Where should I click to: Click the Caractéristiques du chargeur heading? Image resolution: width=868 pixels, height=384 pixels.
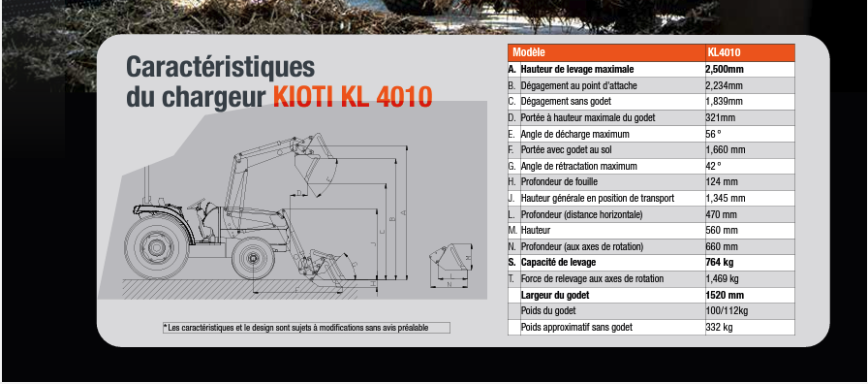click(220, 81)
